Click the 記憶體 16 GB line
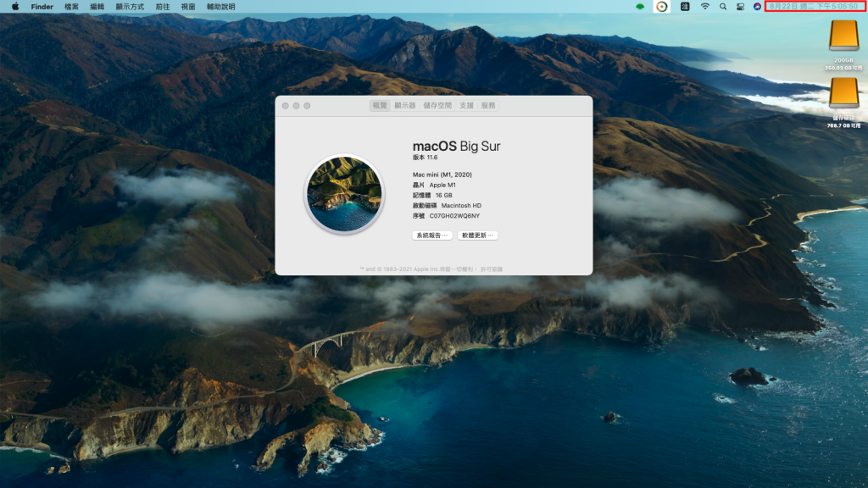The width and height of the screenshot is (868, 488). point(432,196)
